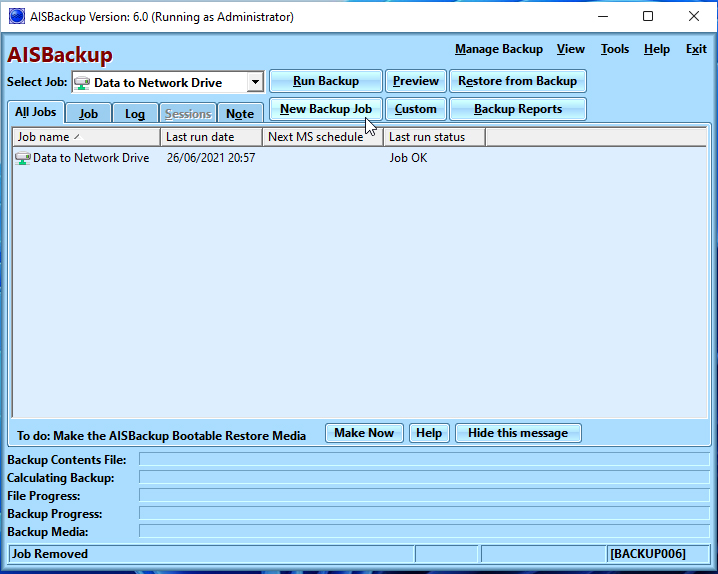This screenshot has height=574, width=718.
Task: Click Restore from Backup
Action: [517, 81]
